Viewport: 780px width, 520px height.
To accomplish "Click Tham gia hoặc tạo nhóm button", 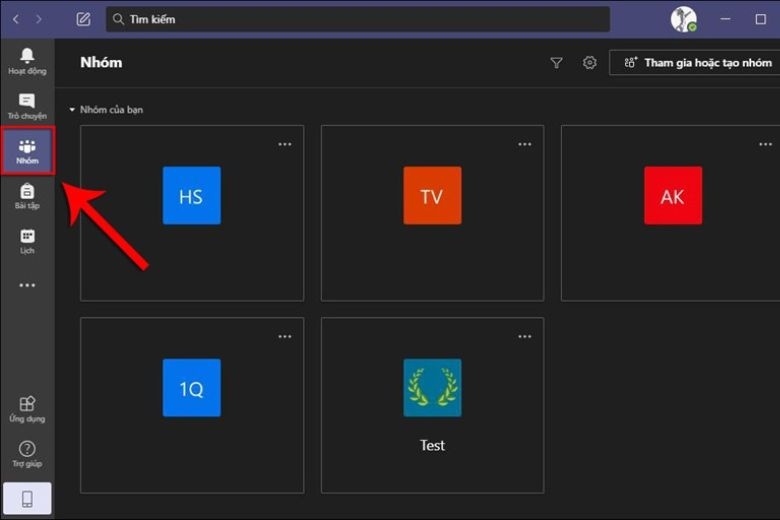I will pos(695,63).
